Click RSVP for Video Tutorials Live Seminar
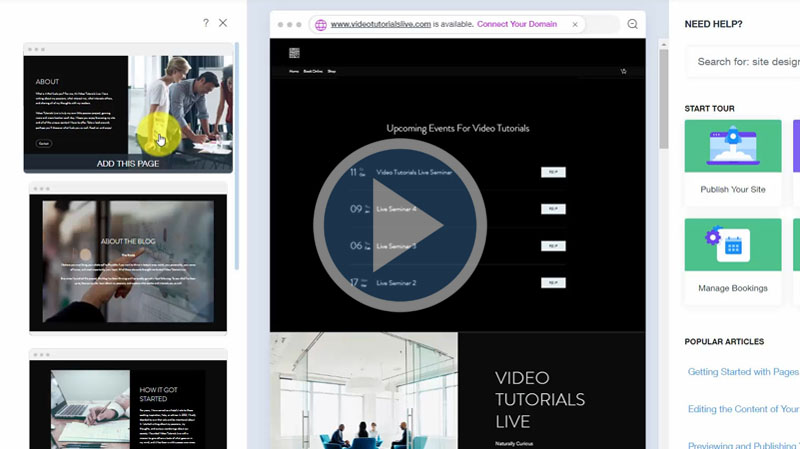The width and height of the screenshot is (800, 449). [553, 172]
